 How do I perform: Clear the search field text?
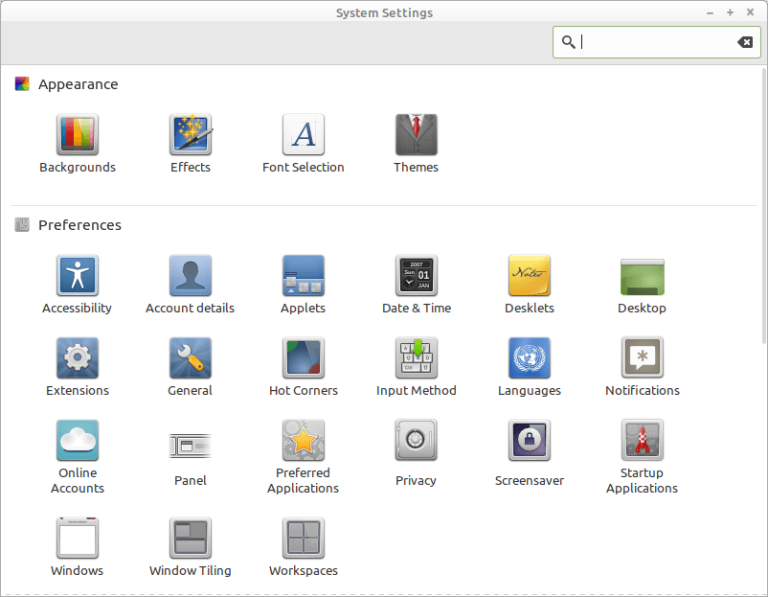pos(745,42)
